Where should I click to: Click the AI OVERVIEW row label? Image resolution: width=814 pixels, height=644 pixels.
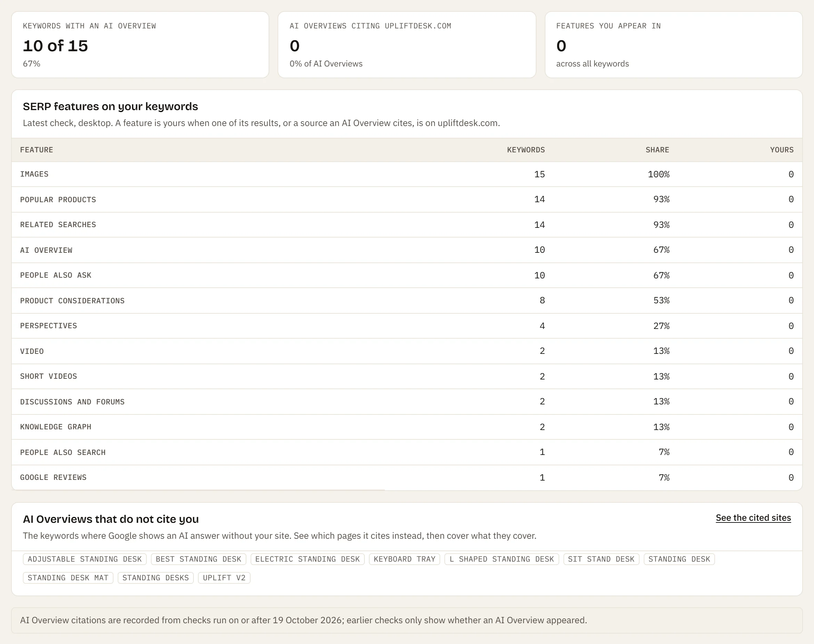pyautogui.click(x=46, y=250)
